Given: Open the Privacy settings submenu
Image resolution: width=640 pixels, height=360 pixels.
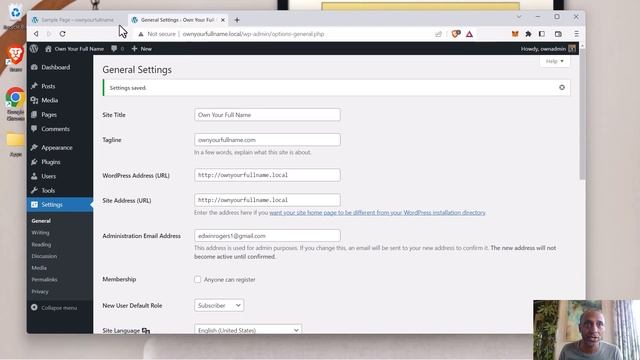Looking at the screenshot, I should pyautogui.click(x=40, y=292).
